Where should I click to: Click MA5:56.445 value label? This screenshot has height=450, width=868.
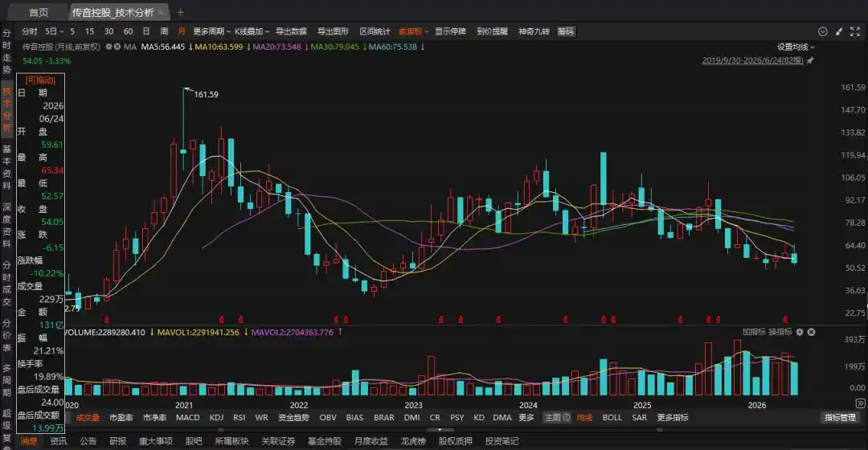(x=162, y=47)
